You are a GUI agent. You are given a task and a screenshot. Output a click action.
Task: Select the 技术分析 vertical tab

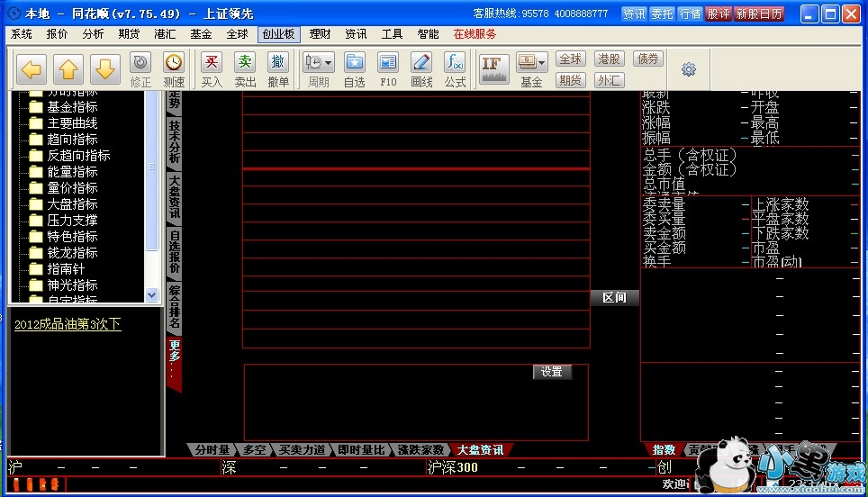tap(175, 141)
